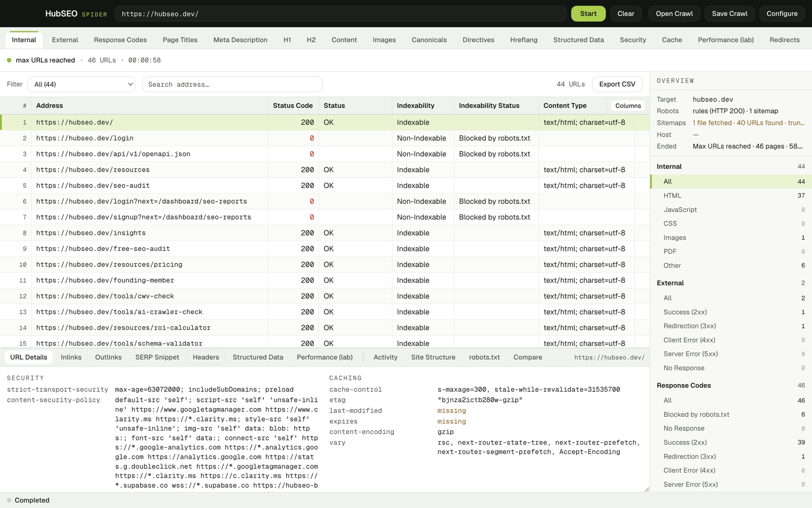Select the Headers detail tab
The width and height of the screenshot is (812, 508).
(206, 357)
